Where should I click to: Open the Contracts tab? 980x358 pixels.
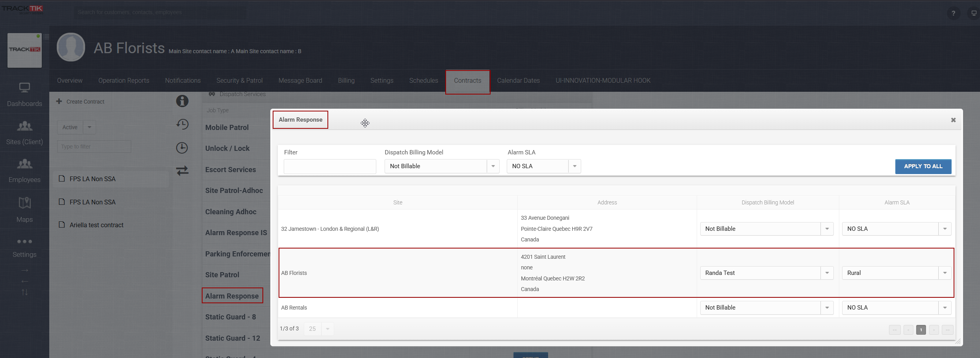(468, 80)
